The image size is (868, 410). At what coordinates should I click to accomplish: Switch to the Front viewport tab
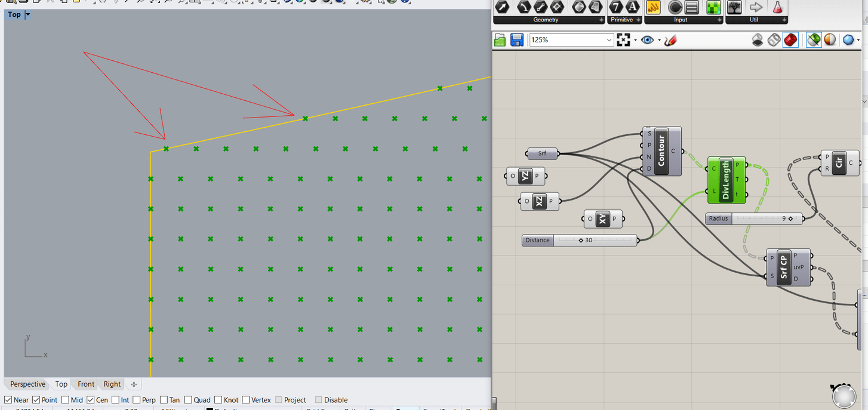tap(86, 384)
